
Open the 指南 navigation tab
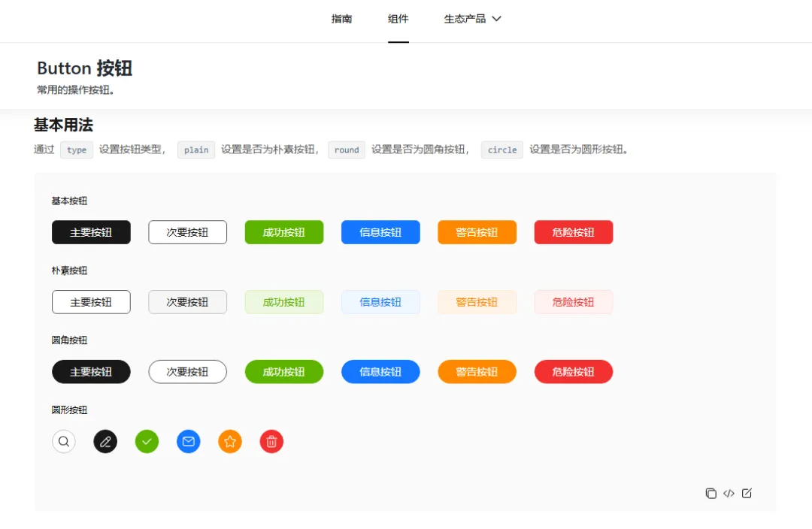click(342, 19)
